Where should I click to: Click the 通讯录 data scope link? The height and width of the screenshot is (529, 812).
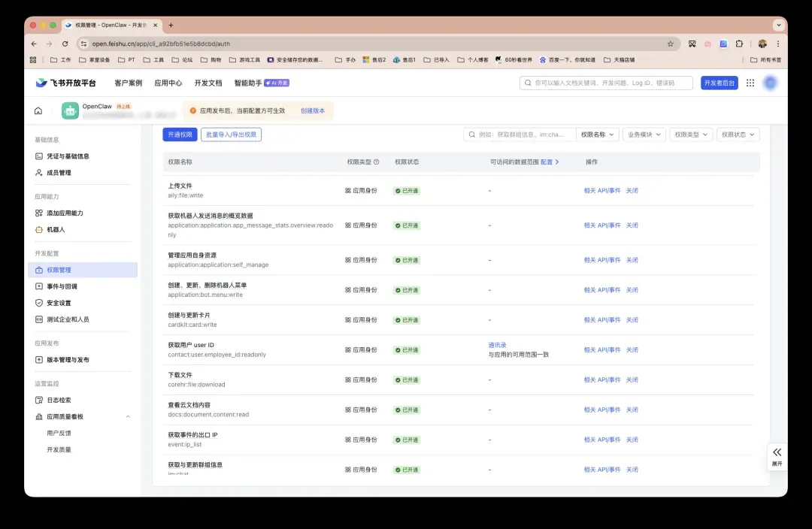pyautogui.click(x=498, y=345)
